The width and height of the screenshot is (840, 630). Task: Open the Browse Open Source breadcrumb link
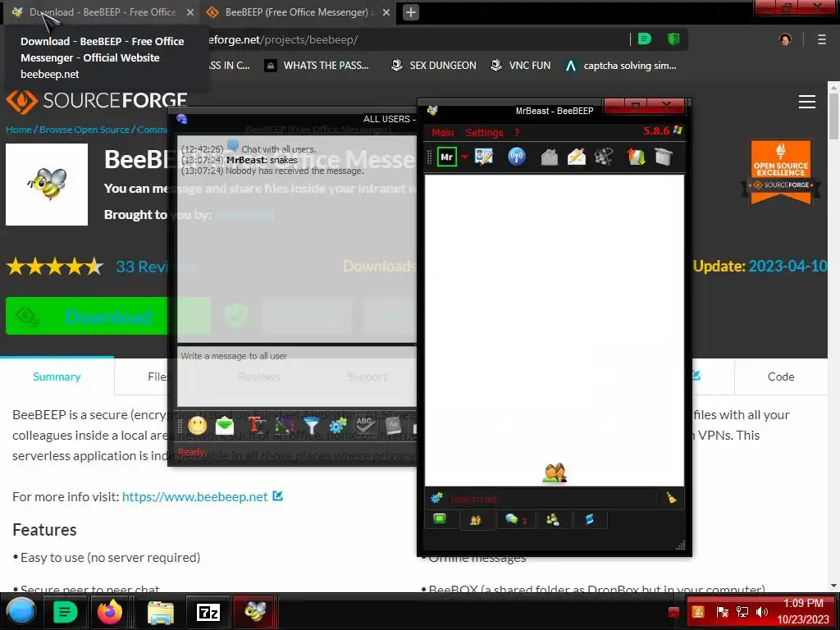84,130
